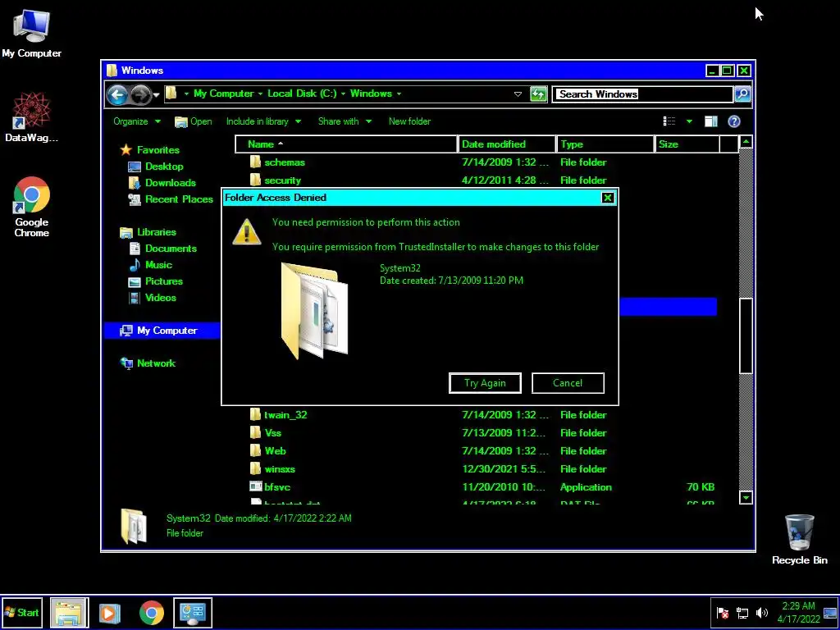Sort by Date modified column
840x630 pixels.
coord(507,144)
